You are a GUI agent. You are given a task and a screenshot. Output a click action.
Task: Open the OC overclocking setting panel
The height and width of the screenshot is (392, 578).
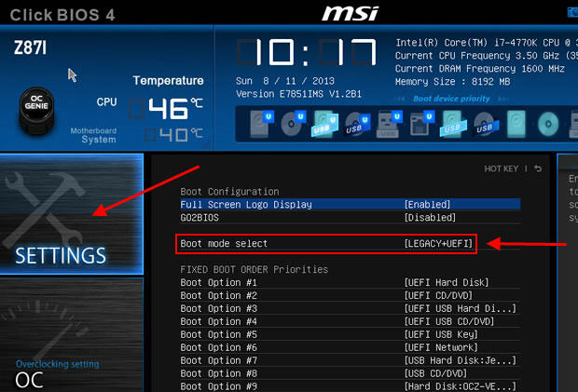tap(72, 335)
